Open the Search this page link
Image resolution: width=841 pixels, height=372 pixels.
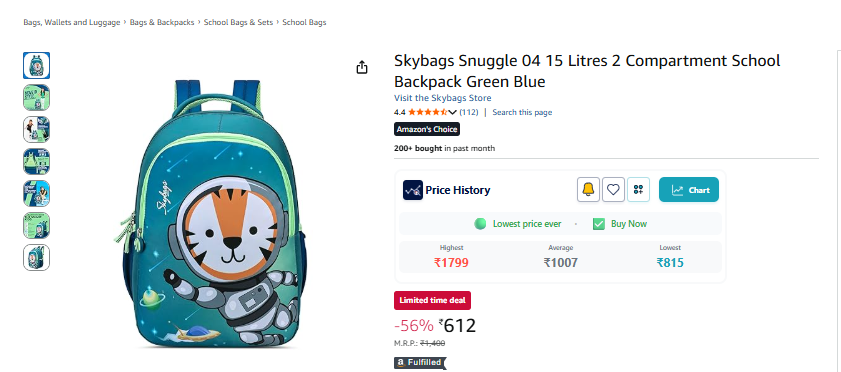click(x=522, y=113)
